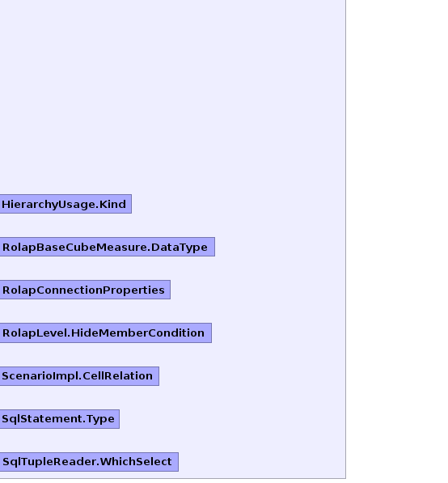This screenshot has width=448, height=483.
Task: Click the lavender area right of SqlStatement.Type
Action: [231, 419]
